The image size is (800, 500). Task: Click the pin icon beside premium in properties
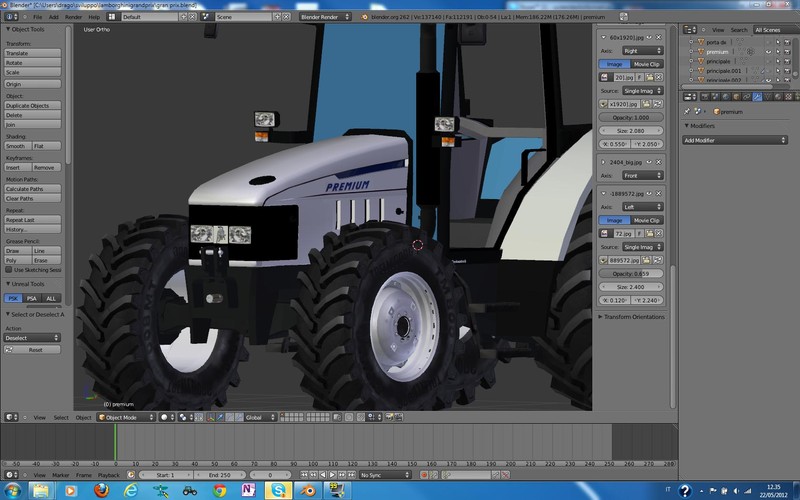pos(687,111)
